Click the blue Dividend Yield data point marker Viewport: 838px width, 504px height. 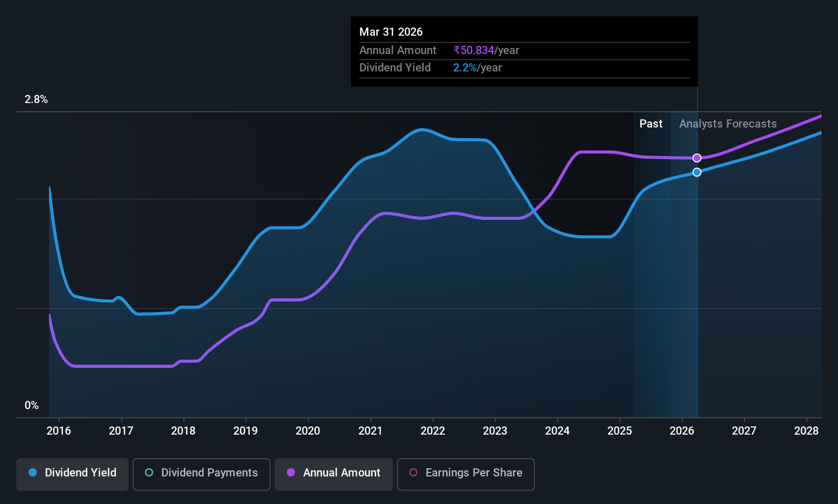coord(697,172)
